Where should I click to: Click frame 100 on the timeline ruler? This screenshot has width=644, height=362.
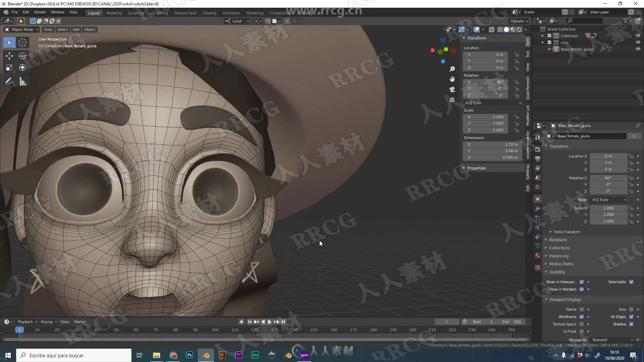coord(215,330)
